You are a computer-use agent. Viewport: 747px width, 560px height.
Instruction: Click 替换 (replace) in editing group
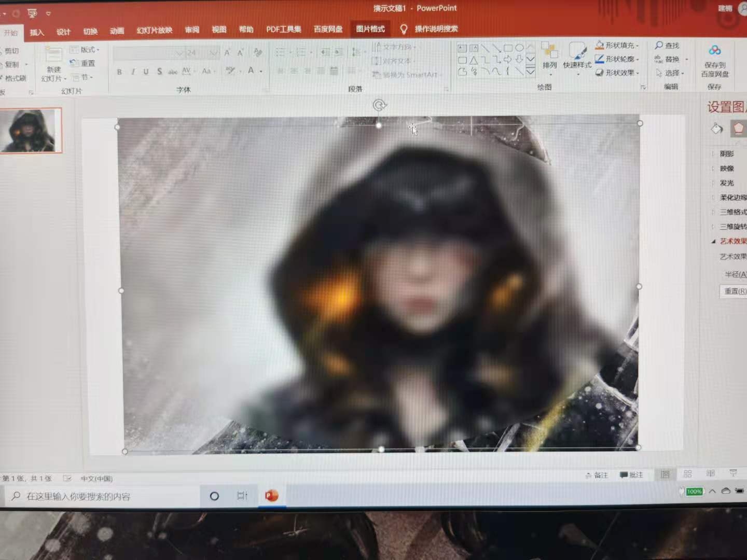pyautogui.click(x=667, y=59)
